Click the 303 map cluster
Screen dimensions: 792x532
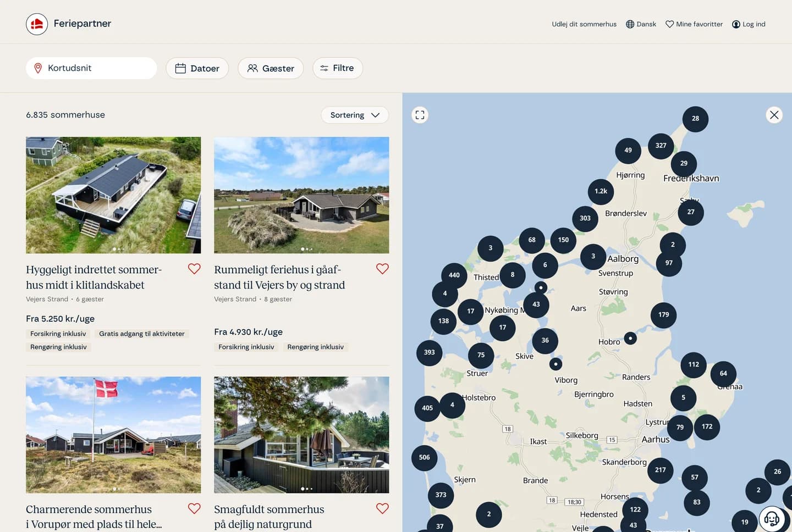(585, 219)
